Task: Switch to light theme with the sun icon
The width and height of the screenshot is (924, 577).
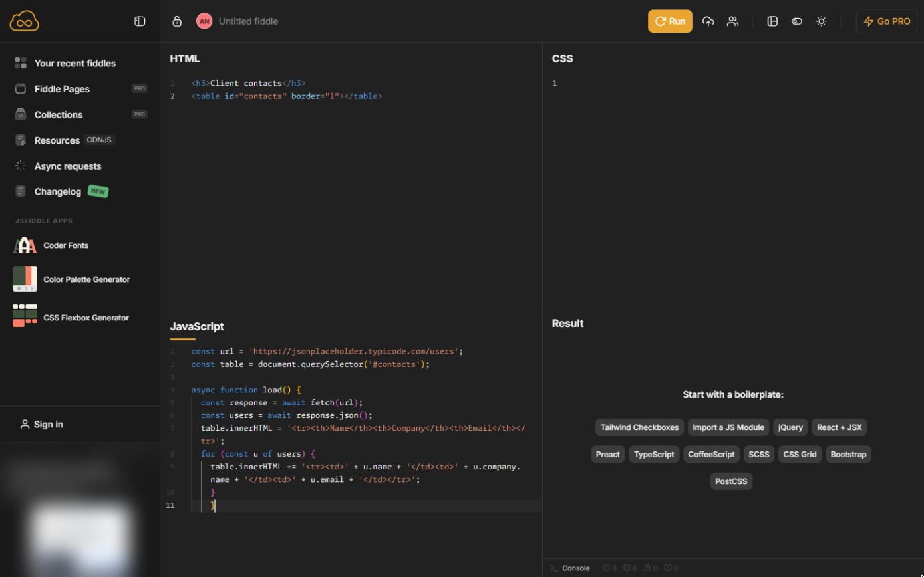Action: point(822,21)
